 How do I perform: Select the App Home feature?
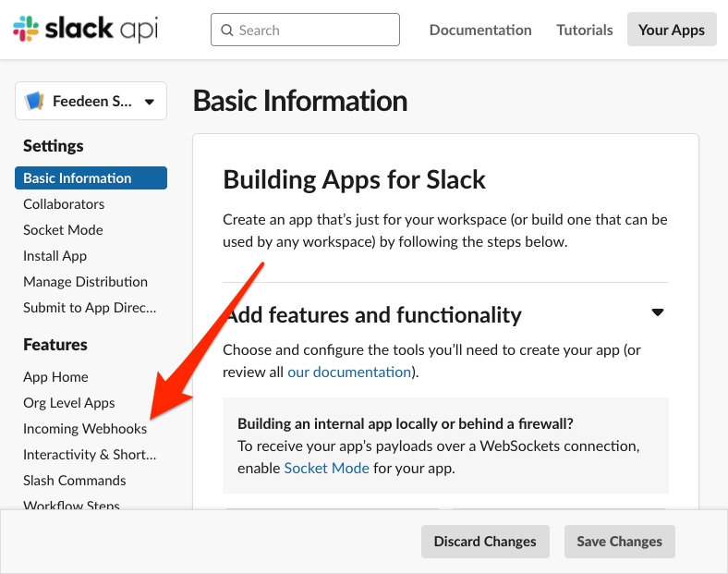click(x=55, y=377)
